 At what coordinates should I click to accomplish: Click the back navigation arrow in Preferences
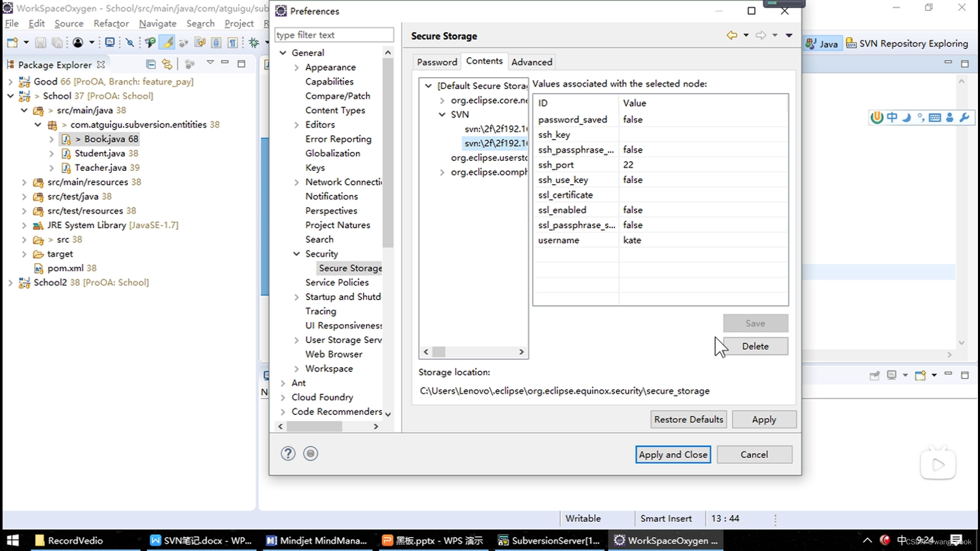click(732, 35)
